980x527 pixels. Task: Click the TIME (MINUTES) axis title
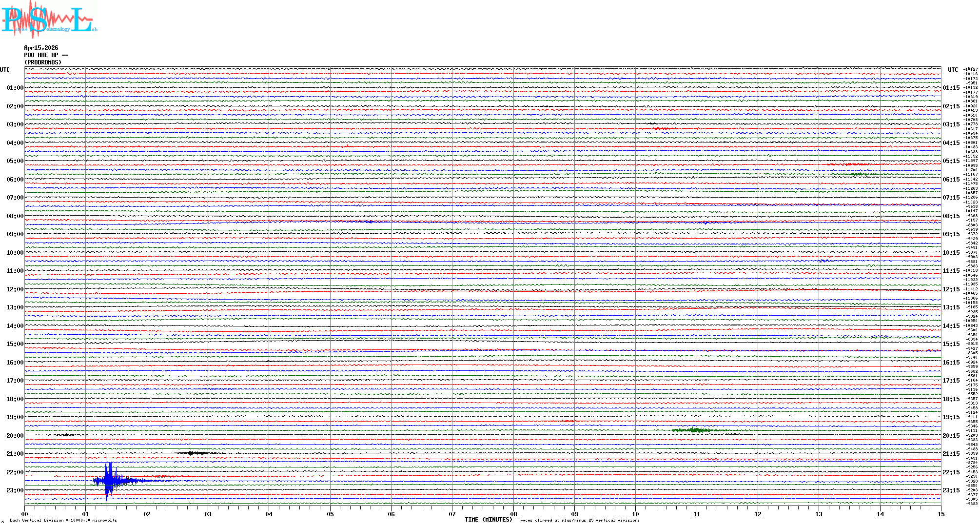(x=488, y=520)
